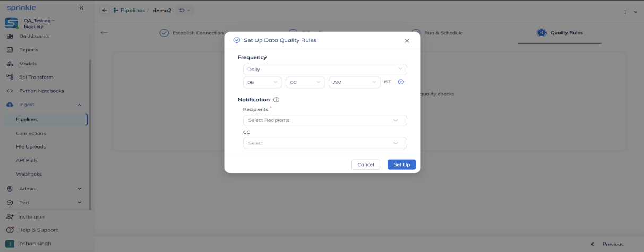Viewport: 644px width, 252px height.
Task: Open the Select Recipients dropdown
Action: click(325, 120)
